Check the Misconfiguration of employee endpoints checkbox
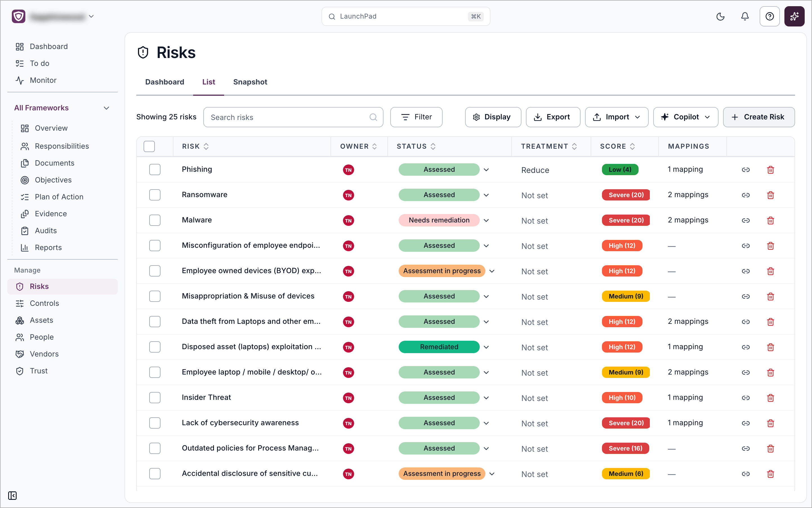Screen dimensions: 812x508 155,246
